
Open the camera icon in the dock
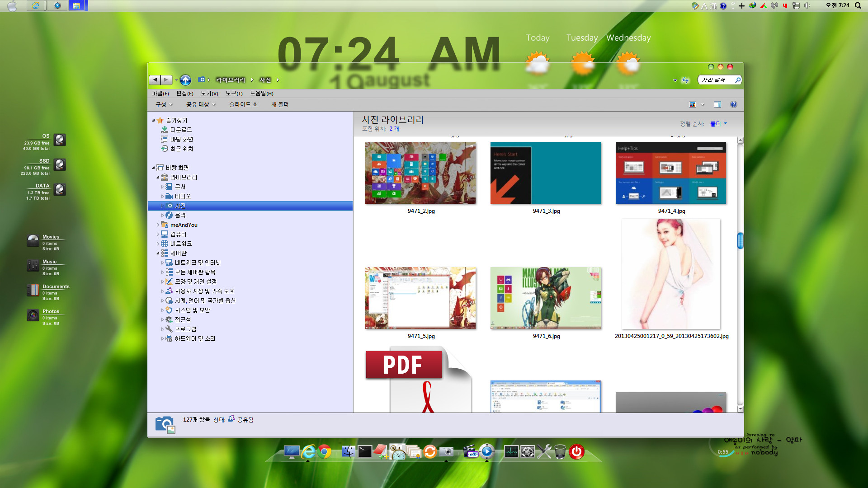[446, 451]
